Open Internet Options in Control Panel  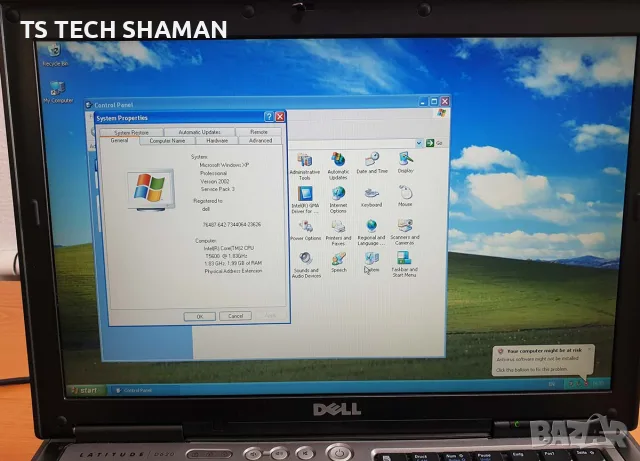[338, 200]
